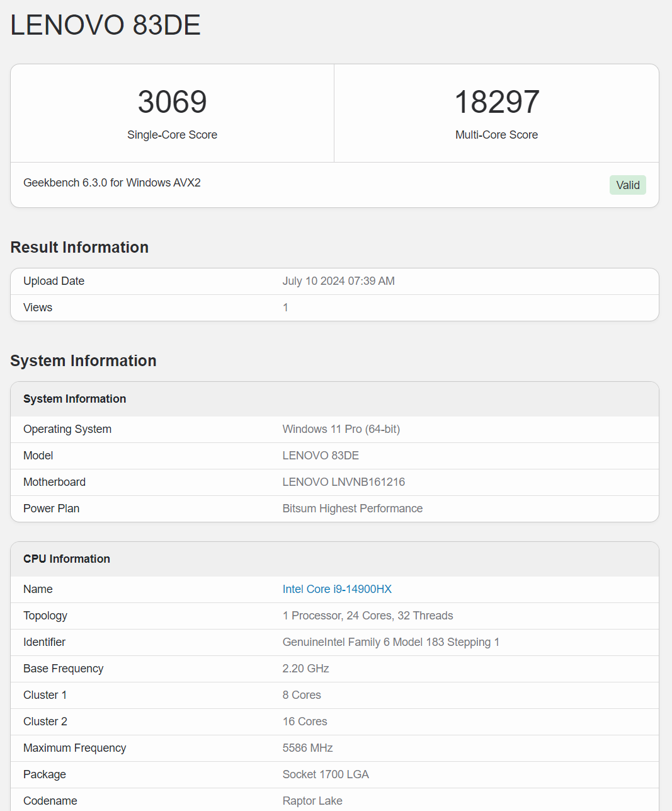
Task: Select the Motherboard label
Action: pos(54,482)
